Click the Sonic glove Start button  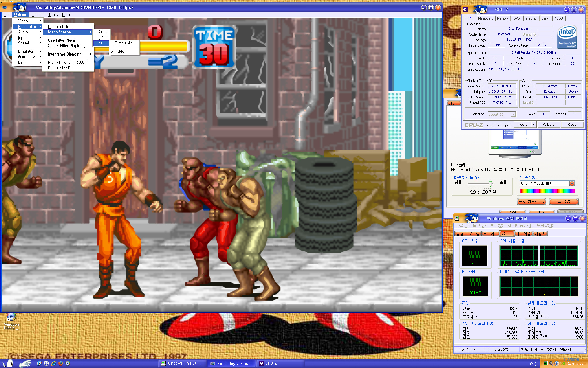(x=25, y=363)
